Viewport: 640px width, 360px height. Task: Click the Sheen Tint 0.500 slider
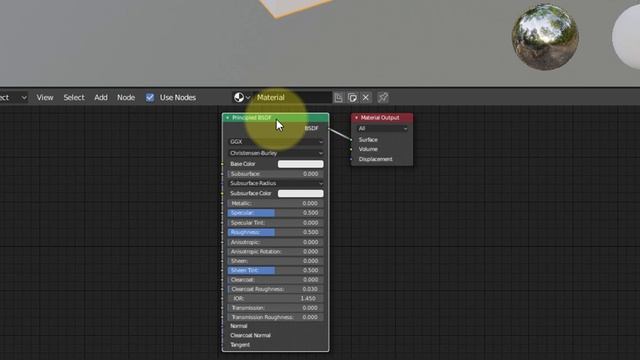(276, 270)
